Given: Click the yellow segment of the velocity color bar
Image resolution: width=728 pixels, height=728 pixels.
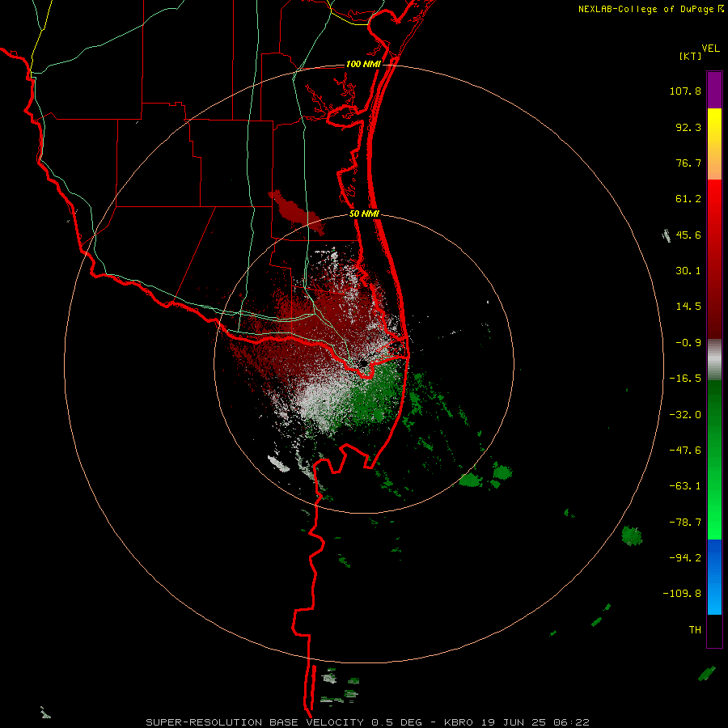Looking at the screenshot, I should 714,125.
